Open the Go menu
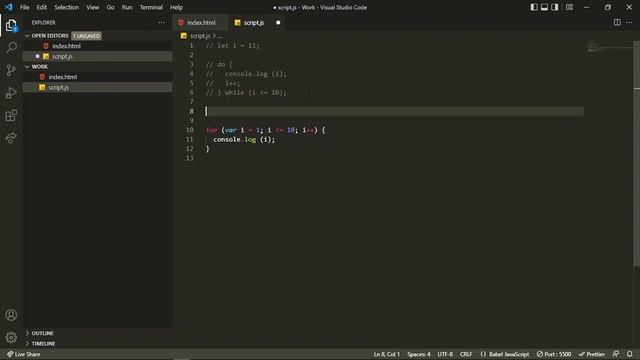Screen dimensions: 640x360 tap(111, 7)
